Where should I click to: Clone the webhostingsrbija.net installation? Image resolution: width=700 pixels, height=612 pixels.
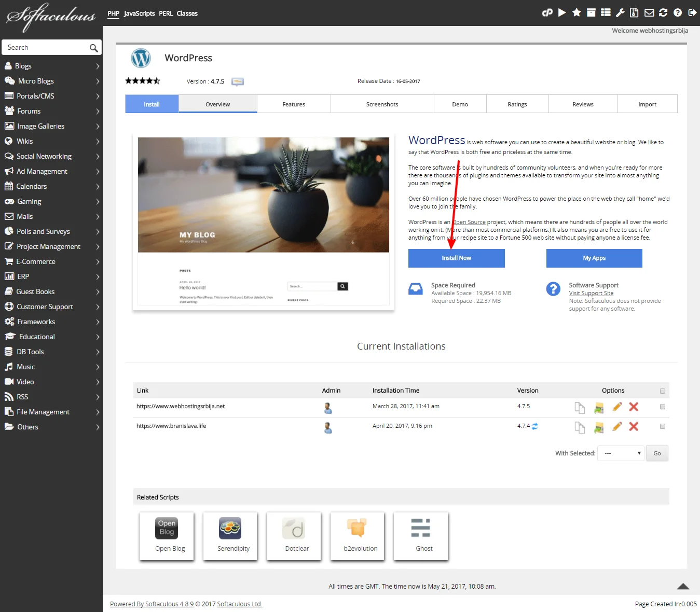coord(580,408)
